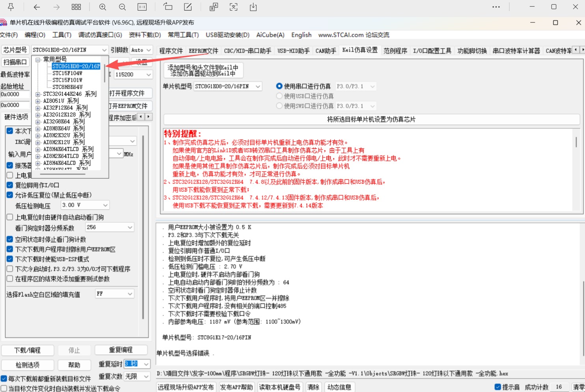Open the 资料下载(D) menu
The width and height of the screenshot is (585, 392).
coord(143,35)
